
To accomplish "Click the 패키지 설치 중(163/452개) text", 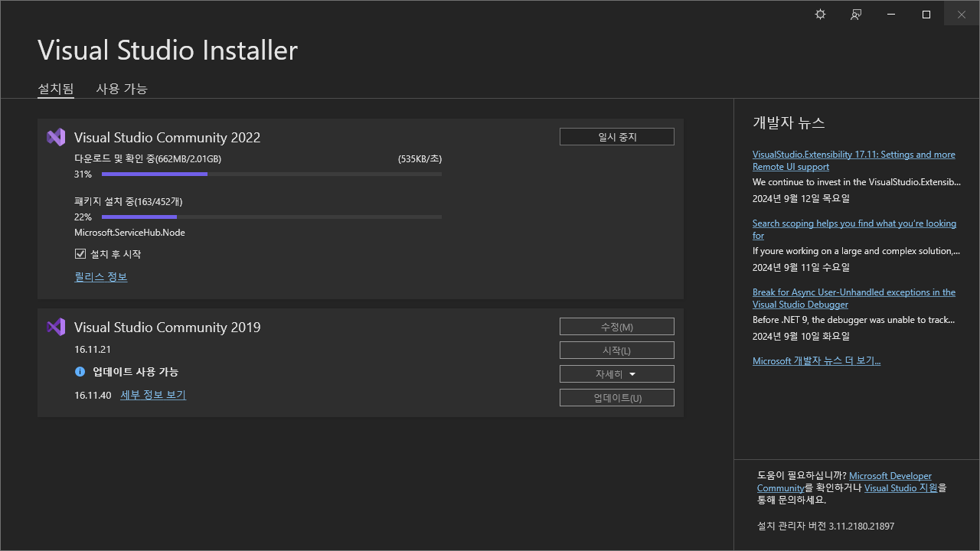I will coord(128,202).
